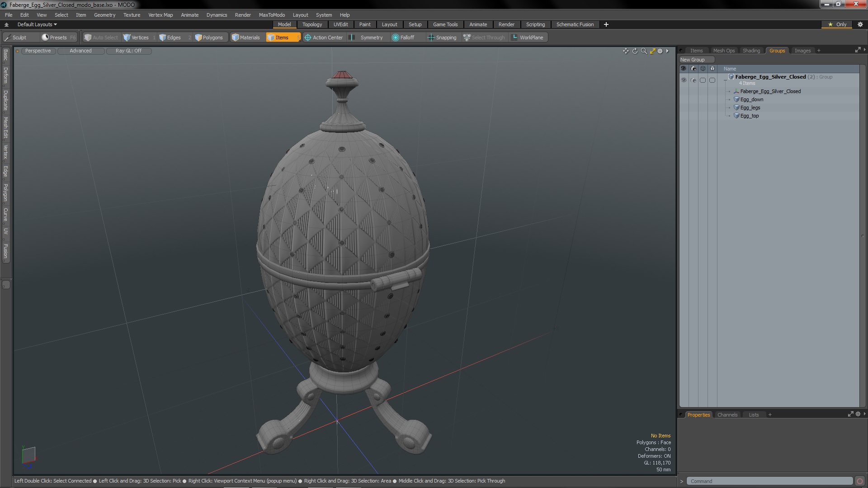Open the Action Center options
Viewport: 868px width, 488px height.
pos(324,38)
